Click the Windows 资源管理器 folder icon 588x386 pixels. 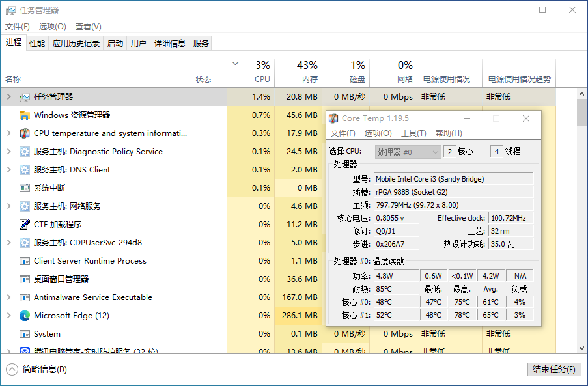(x=25, y=115)
